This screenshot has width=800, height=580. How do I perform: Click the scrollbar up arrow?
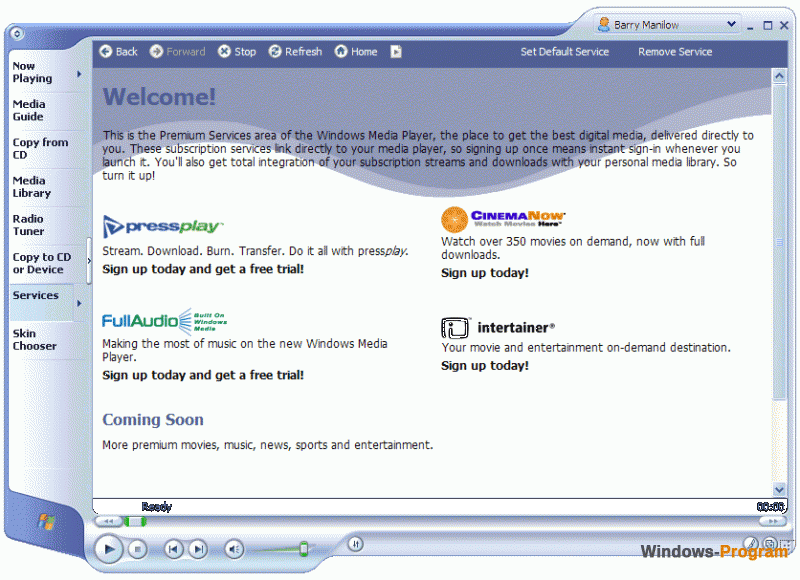tap(779, 76)
